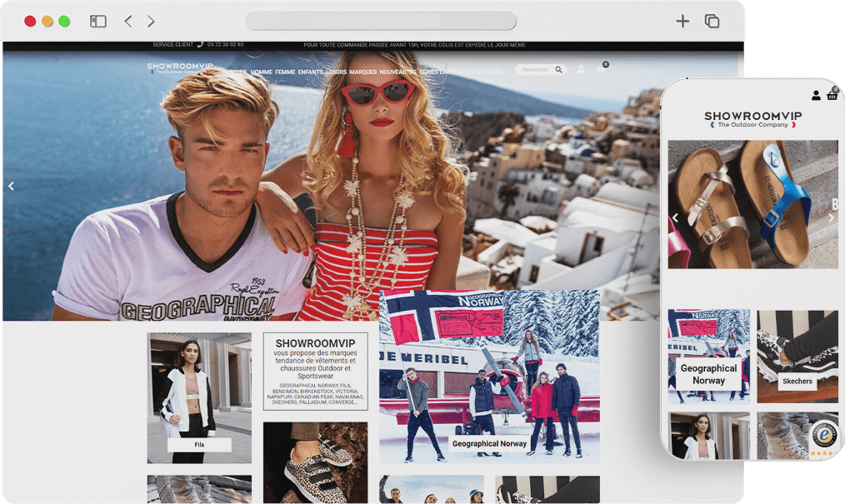Open the desktop site shopping cart
Viewport: 845px width, 504px height.
pos(601,69)
